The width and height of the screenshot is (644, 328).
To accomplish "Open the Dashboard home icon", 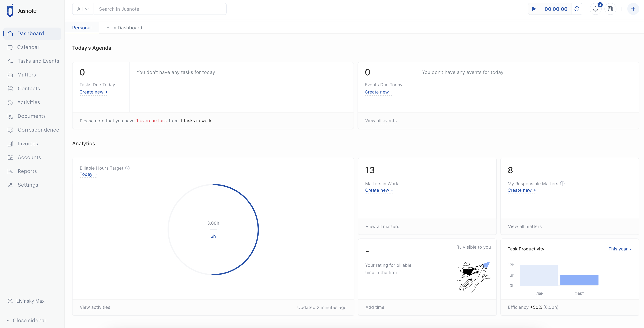I will [10, 34].
